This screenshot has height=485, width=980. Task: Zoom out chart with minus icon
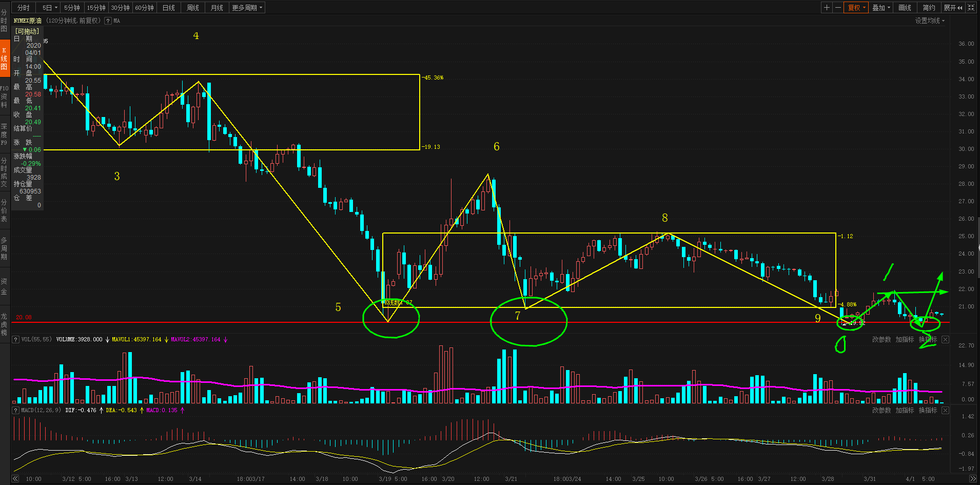coord(838,8)
